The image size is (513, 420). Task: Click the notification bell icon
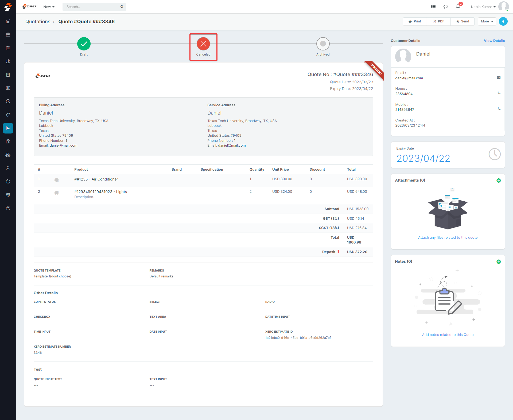click(458, 6)
